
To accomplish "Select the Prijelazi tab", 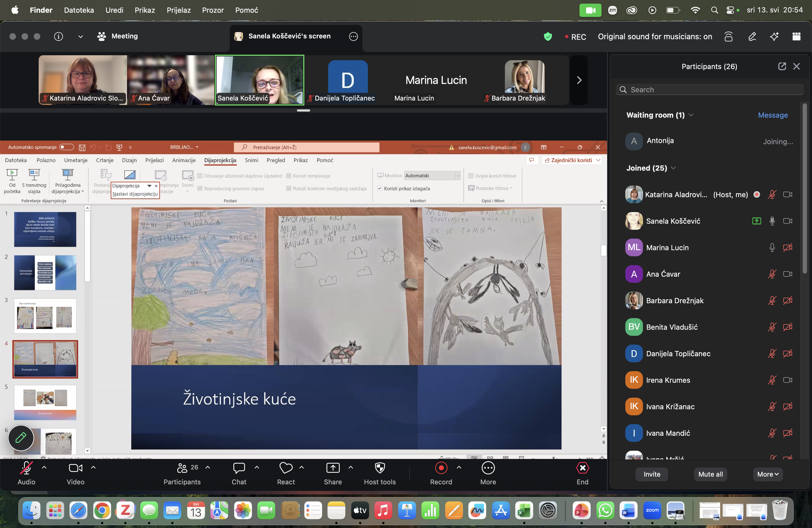I will click(x=155, y=160).
